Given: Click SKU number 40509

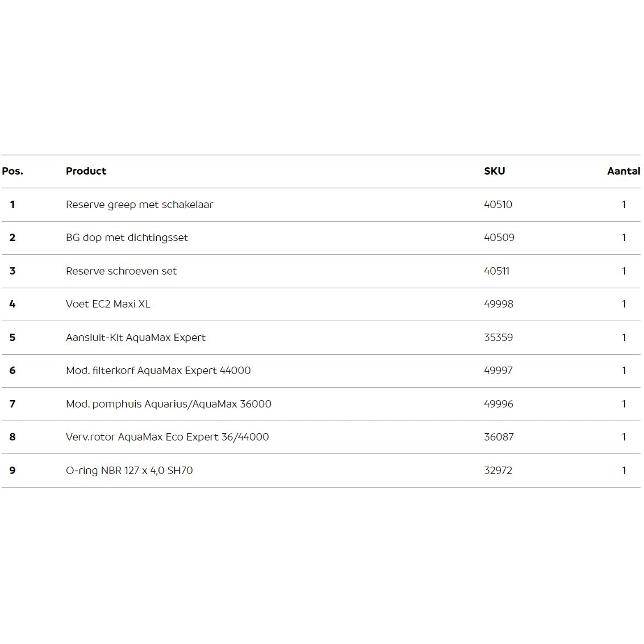Looking at the screenshot, I should pyautogui.click(x=498, y=237).
